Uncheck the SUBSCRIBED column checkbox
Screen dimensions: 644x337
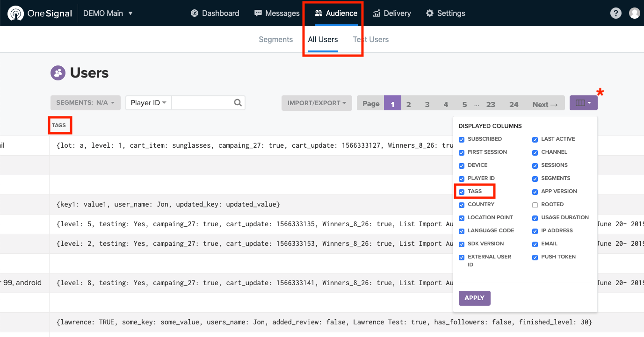coord(462,139)
